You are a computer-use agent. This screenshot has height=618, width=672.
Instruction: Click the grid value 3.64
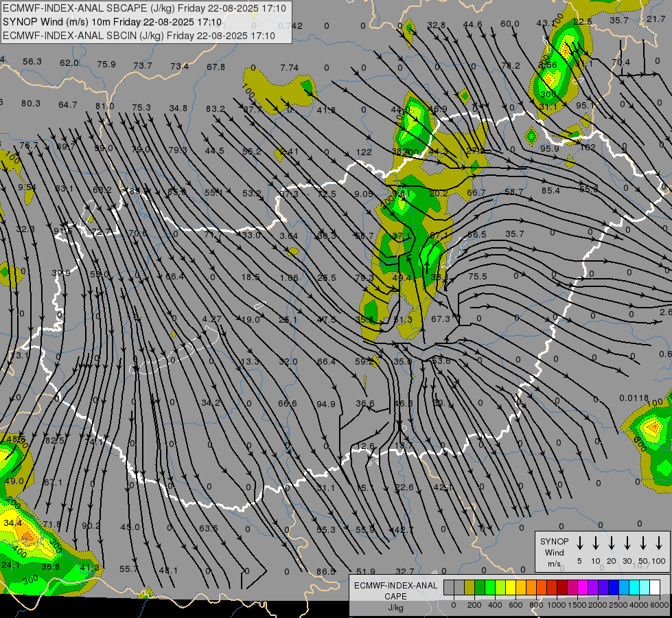click(x=288, y=236)
